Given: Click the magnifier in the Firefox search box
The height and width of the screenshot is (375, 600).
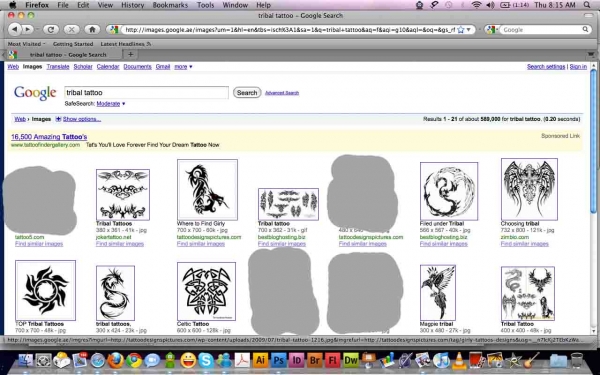Looking at the screenshot, I should 585,29.
